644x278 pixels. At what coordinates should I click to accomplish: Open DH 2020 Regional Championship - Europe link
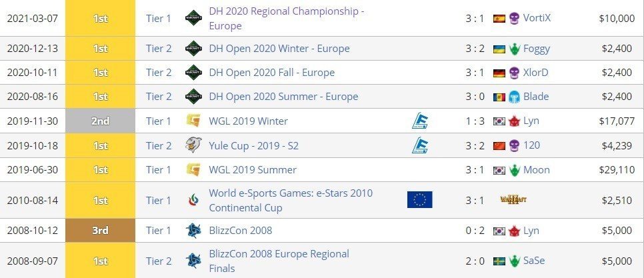pyautogui.click(x=287, y=19)
